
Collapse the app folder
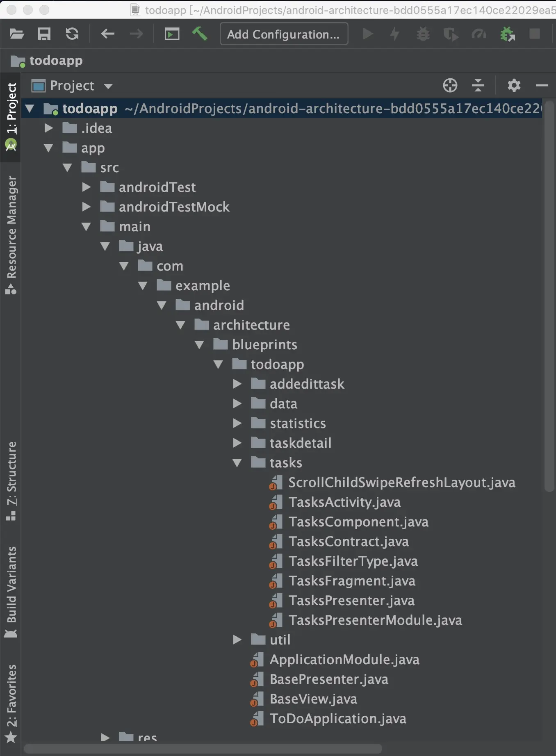(x=48, y=148)
